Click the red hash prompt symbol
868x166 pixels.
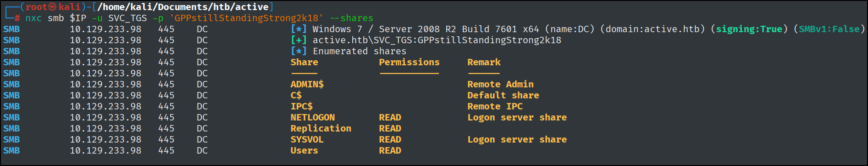click(x=17, y=18)
